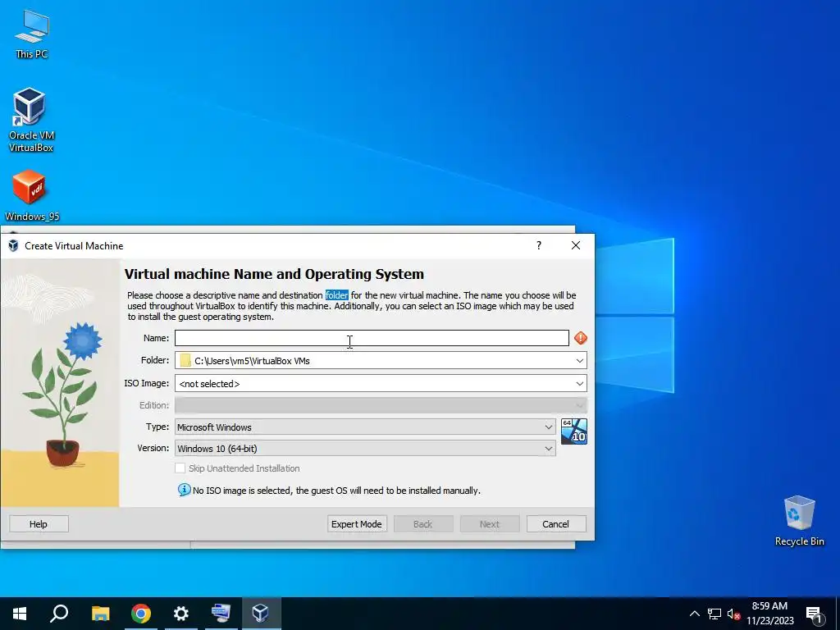Click the muted speaker volume icon
Screen dimensions: 840x630
tap(733, 614)
